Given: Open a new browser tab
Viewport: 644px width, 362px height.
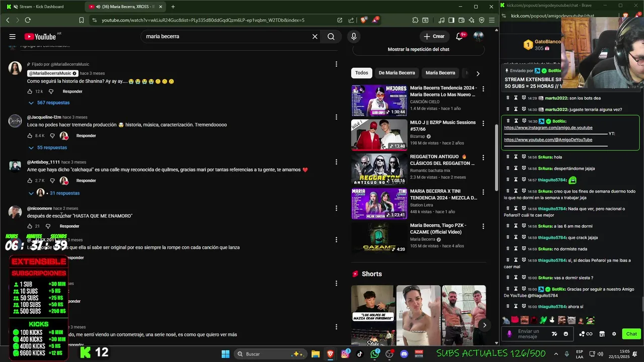Looking at the screenshot, I should point(173,7).
